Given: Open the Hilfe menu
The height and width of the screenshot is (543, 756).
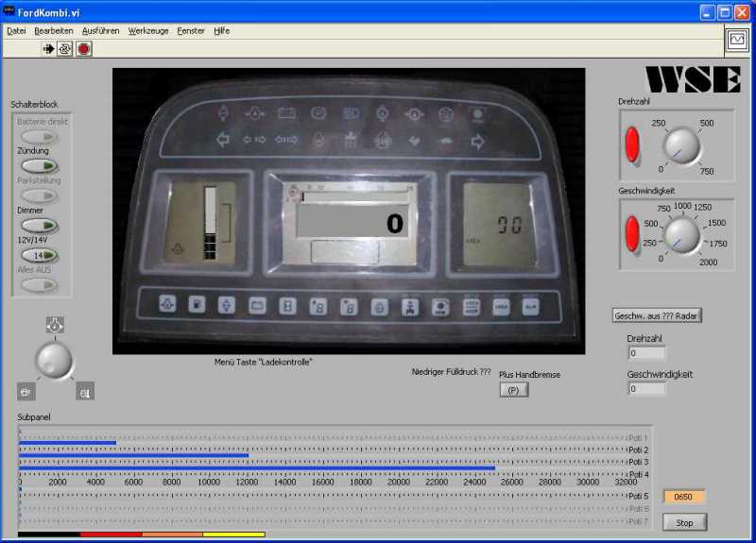Looking at the screenshot, I should 221,31.
